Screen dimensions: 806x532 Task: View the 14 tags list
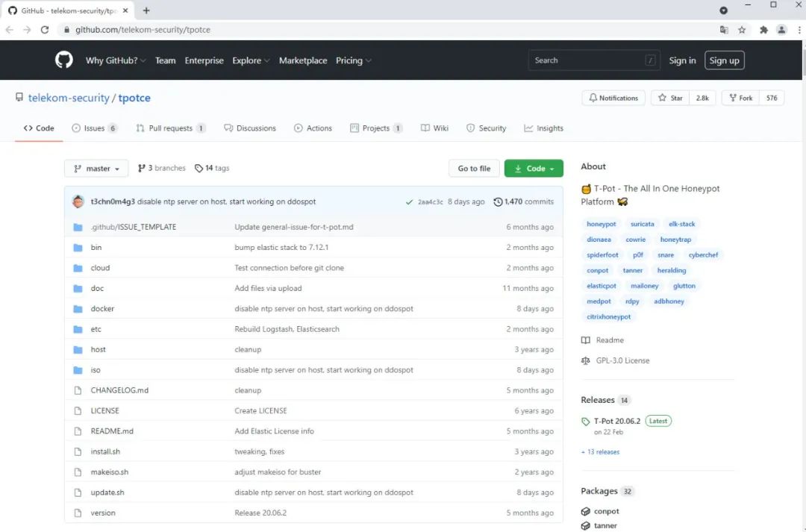point(212,168)
